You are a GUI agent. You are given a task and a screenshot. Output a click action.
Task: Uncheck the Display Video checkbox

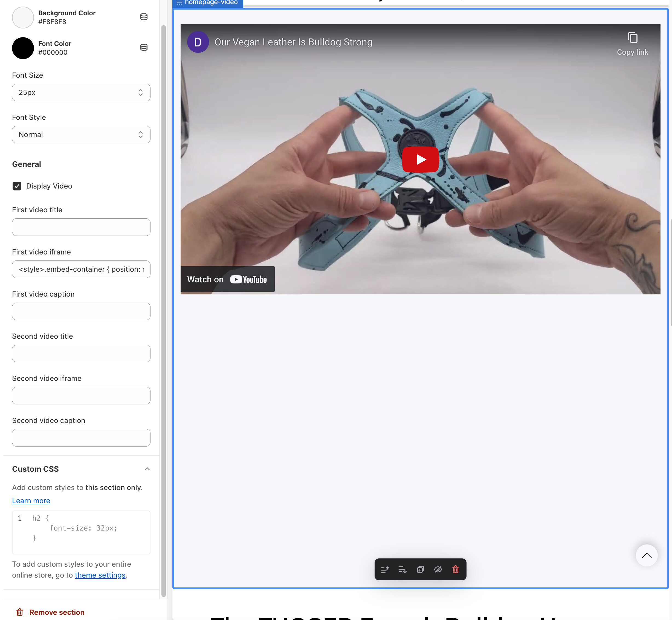(17, 186)
